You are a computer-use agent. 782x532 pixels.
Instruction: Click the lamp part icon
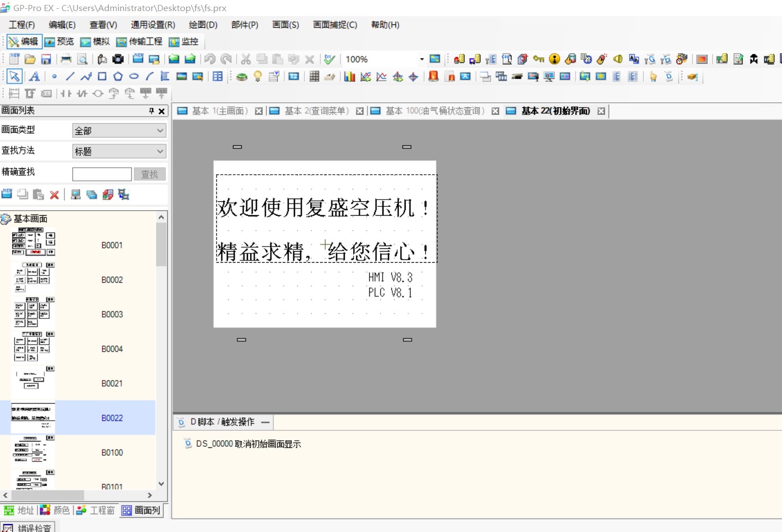point(258,77)
